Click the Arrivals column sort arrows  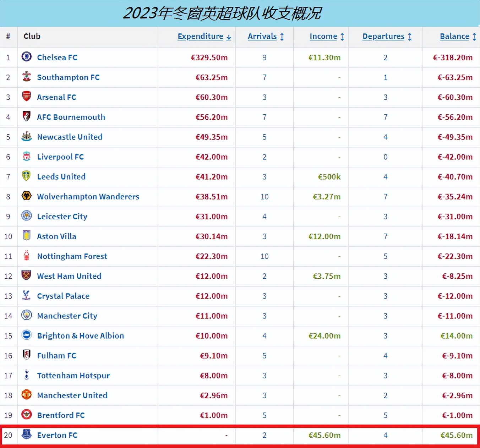tap(281, 37)
